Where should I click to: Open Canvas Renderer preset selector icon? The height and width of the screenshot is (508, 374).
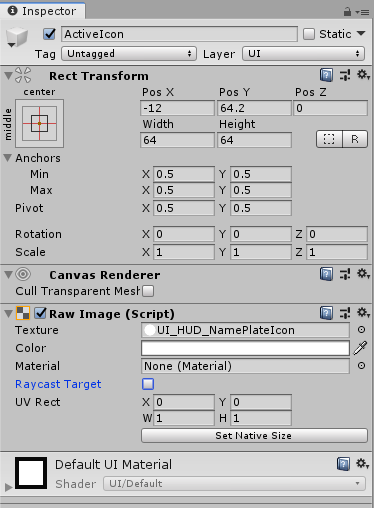345,274
